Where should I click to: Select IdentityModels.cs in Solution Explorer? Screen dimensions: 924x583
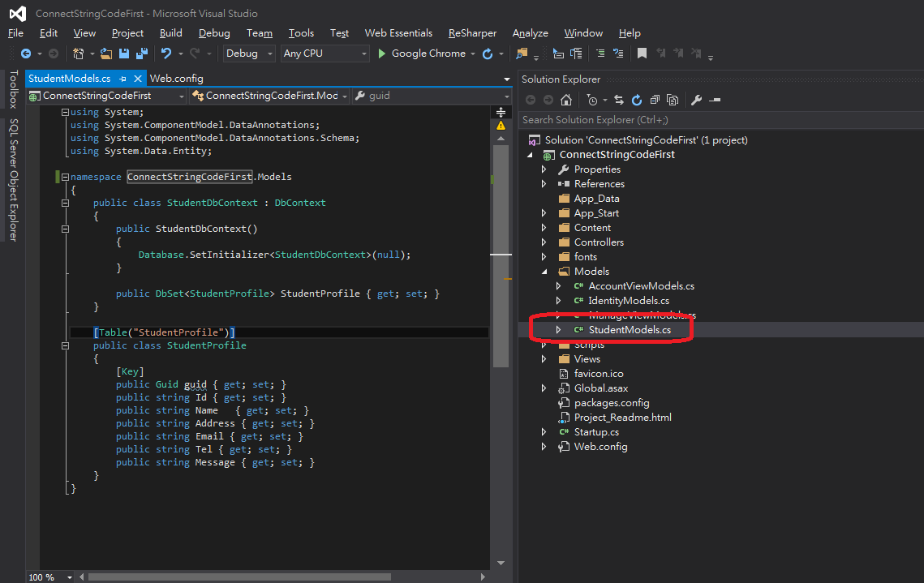[x=629, y=301]
